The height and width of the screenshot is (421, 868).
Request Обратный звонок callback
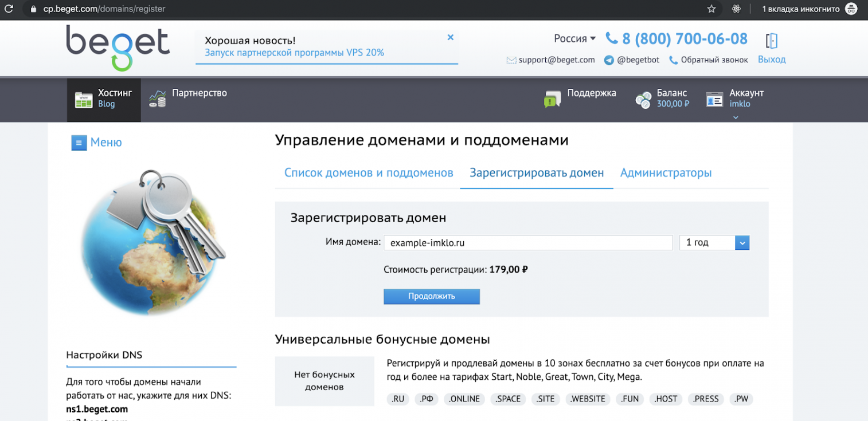coord(714,60)
